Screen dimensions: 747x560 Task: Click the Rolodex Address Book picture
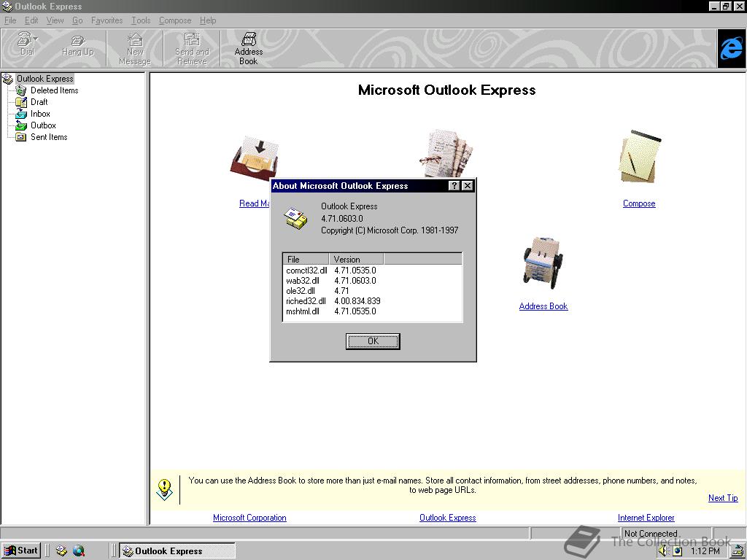pyautogui.click(x=543, y=262)
